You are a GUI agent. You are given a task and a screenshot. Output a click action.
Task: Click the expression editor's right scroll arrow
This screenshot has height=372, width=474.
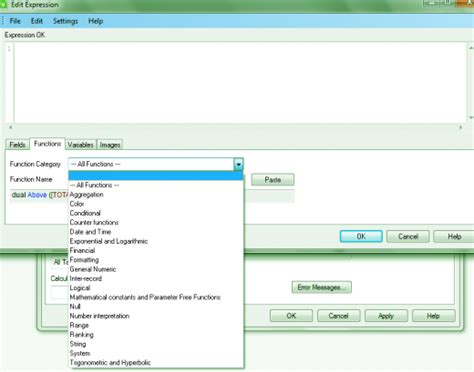(461, 127)
